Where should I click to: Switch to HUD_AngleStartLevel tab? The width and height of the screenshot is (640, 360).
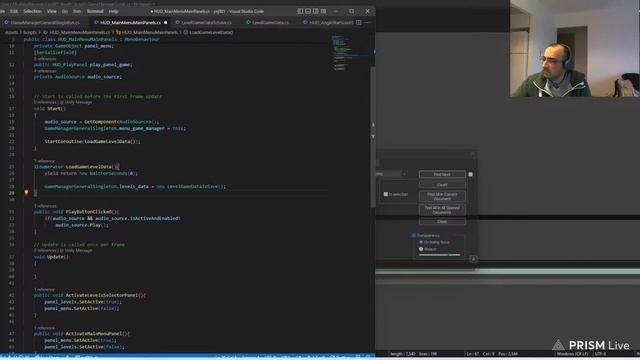coord(331,22)
